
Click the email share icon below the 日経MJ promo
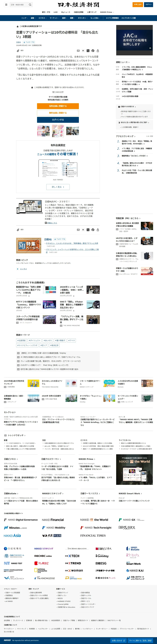pyautogui.click(x=78, y=230)
